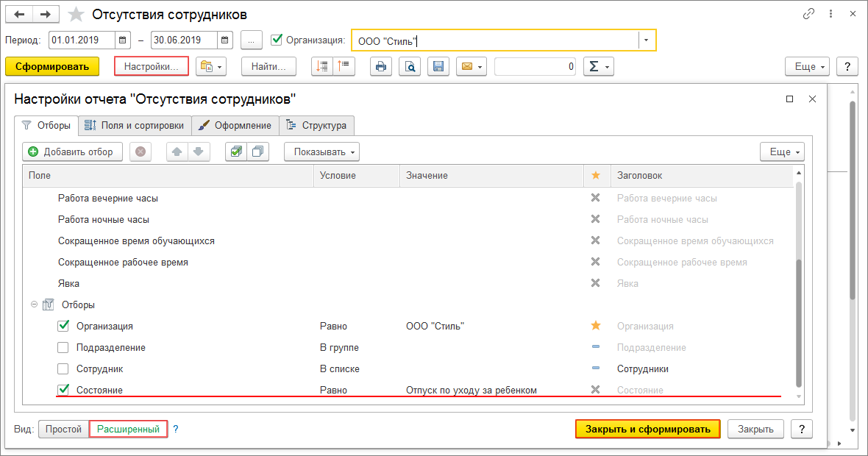This screenshot has width=868, height=456.
Task: Click the Сформировать button
Action: (52, 66)
